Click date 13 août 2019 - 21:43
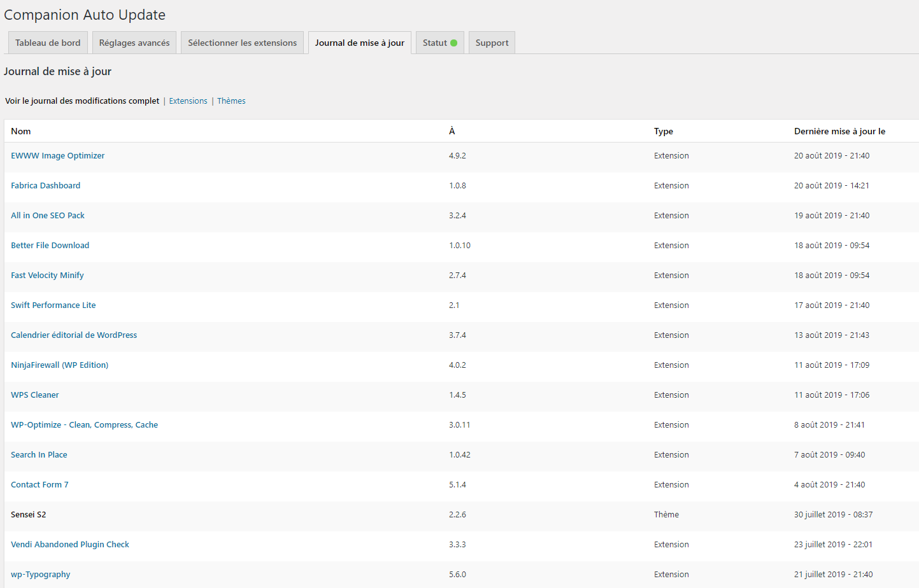The image size is (919, 588). click(x=832, y=335)
